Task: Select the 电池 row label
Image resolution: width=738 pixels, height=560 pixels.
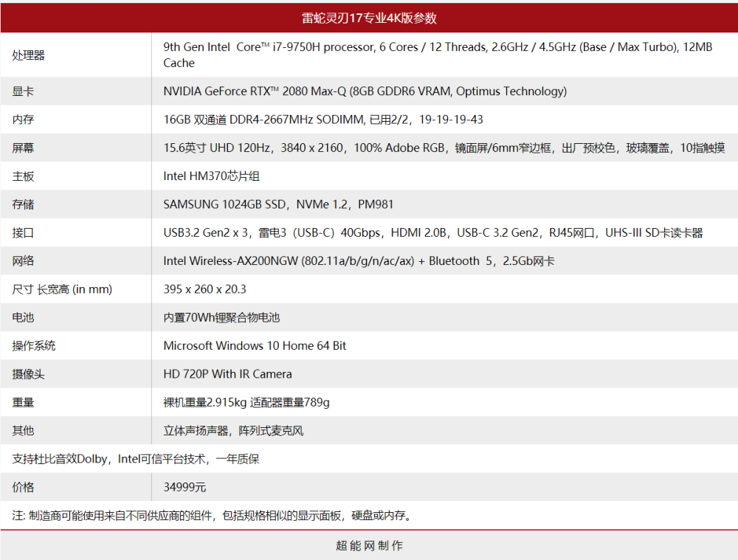Action: tap(23, 317)
